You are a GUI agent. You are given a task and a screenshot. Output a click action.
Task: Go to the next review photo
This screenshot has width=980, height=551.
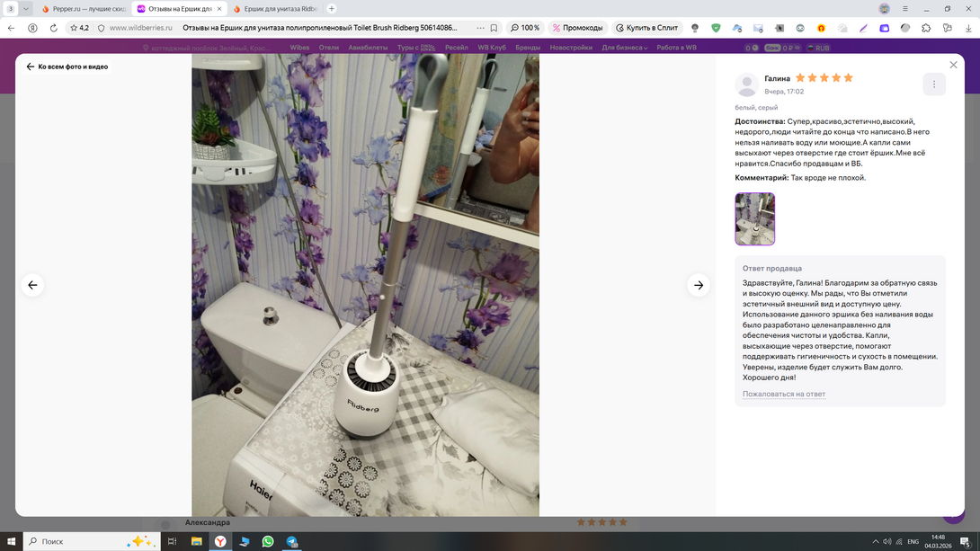(699, 285)
